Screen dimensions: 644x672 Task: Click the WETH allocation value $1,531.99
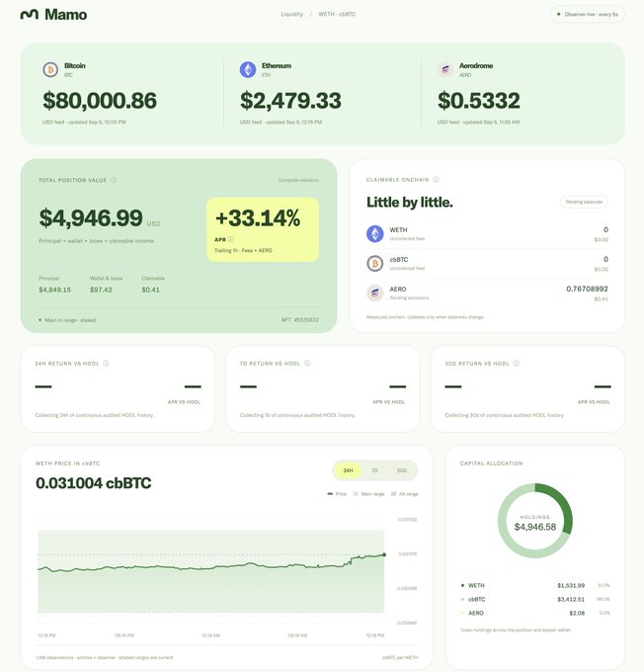coord(571,585)
